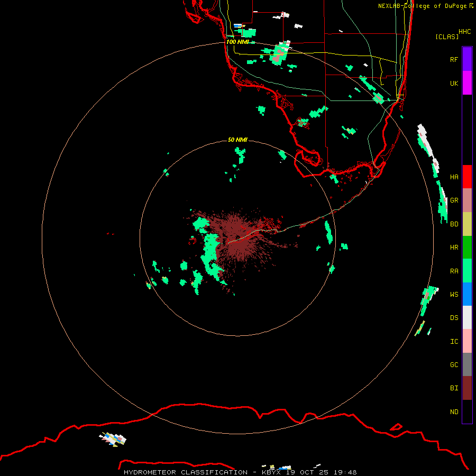Click the "HA" legend label

tap(454, 177)
